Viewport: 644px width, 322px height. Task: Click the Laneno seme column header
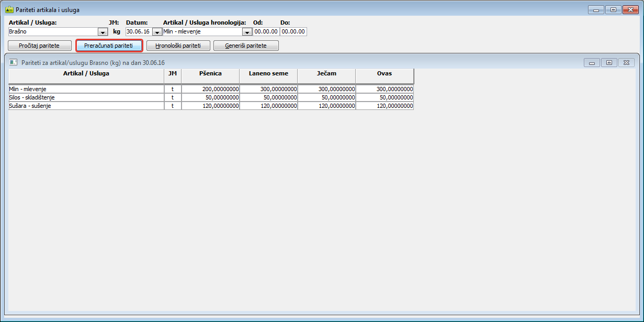[268, 74]
